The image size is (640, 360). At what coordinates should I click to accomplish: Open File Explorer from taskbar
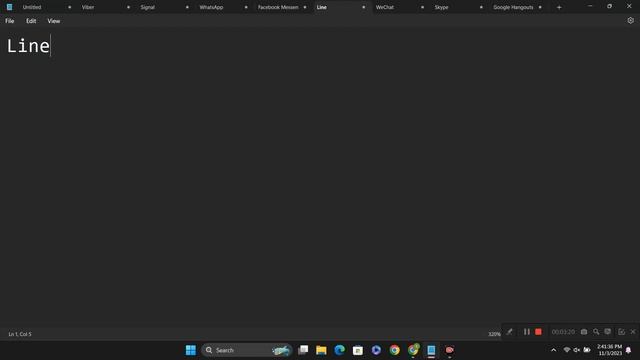click(x=321, y=350)
